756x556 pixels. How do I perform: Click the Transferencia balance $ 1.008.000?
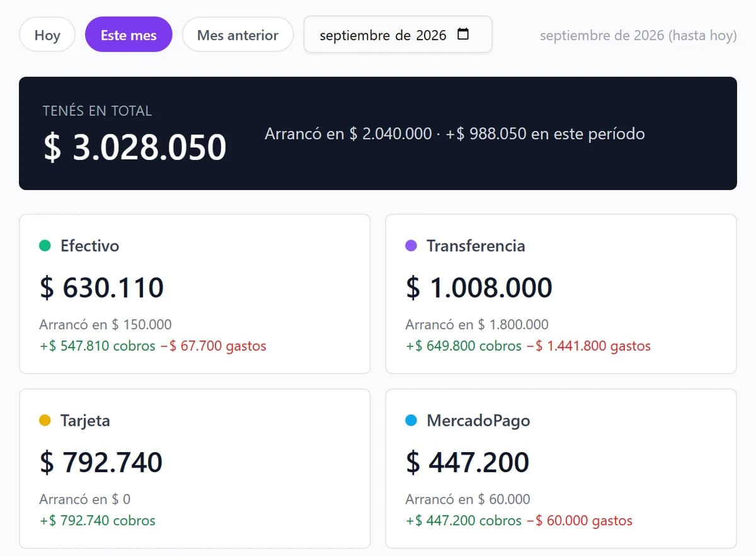click(479, 288)
